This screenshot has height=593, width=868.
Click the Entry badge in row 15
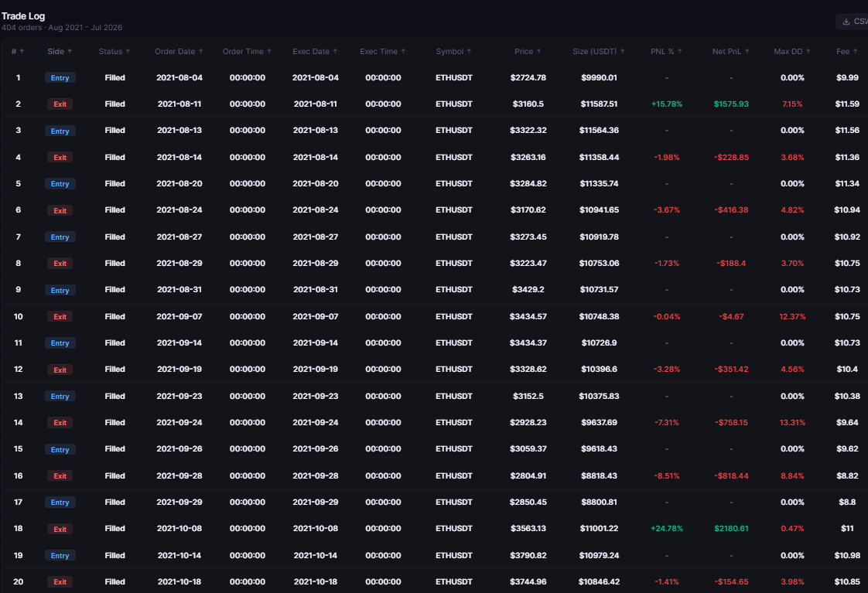60,450
